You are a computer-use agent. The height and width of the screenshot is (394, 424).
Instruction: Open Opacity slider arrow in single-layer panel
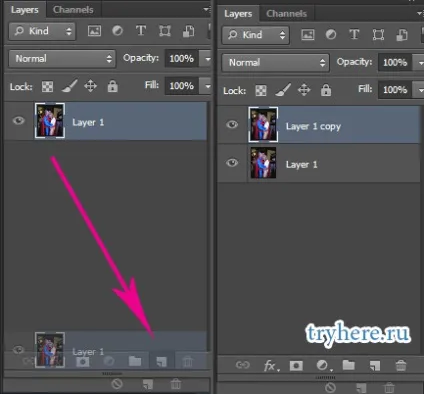click(x=206, y=59)
